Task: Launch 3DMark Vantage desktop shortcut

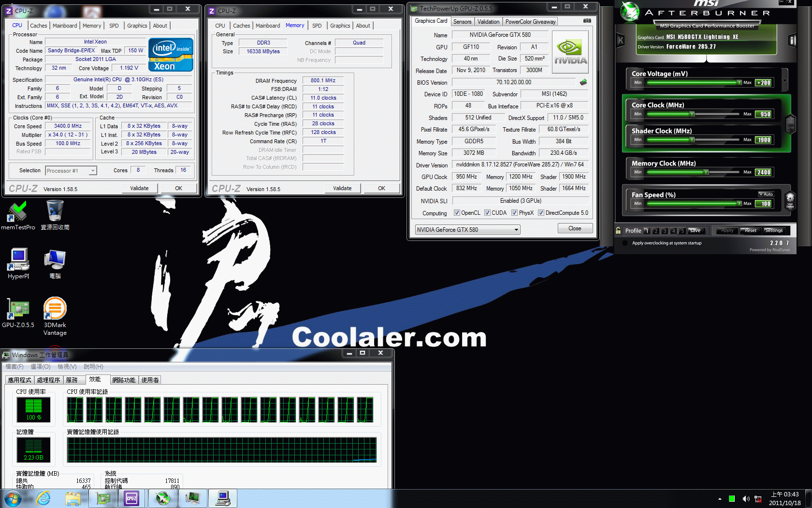Action: (x=55, y=316)
